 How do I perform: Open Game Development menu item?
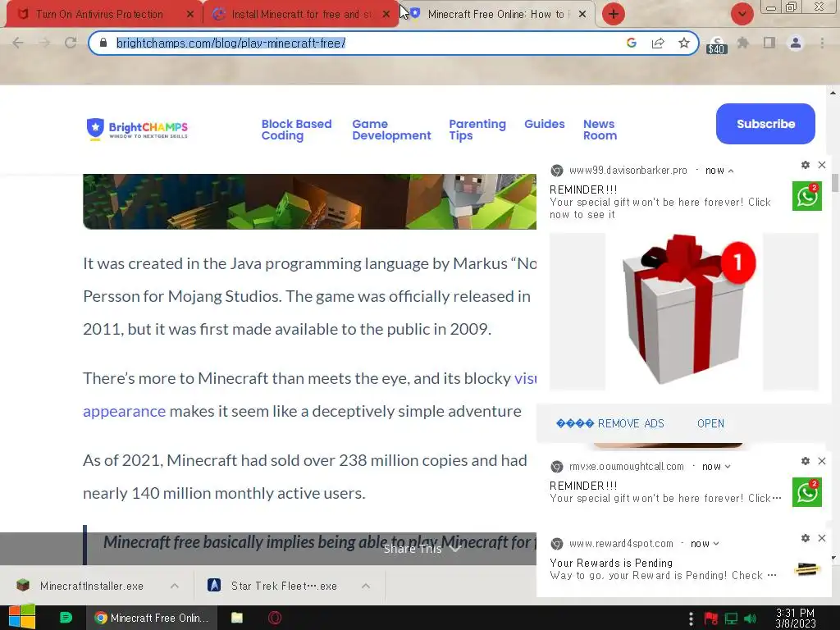tap(391, 130)
